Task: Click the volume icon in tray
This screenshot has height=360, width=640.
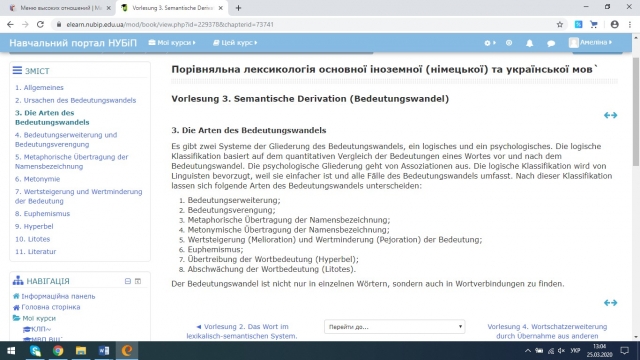Action: [x=562, y=351]
